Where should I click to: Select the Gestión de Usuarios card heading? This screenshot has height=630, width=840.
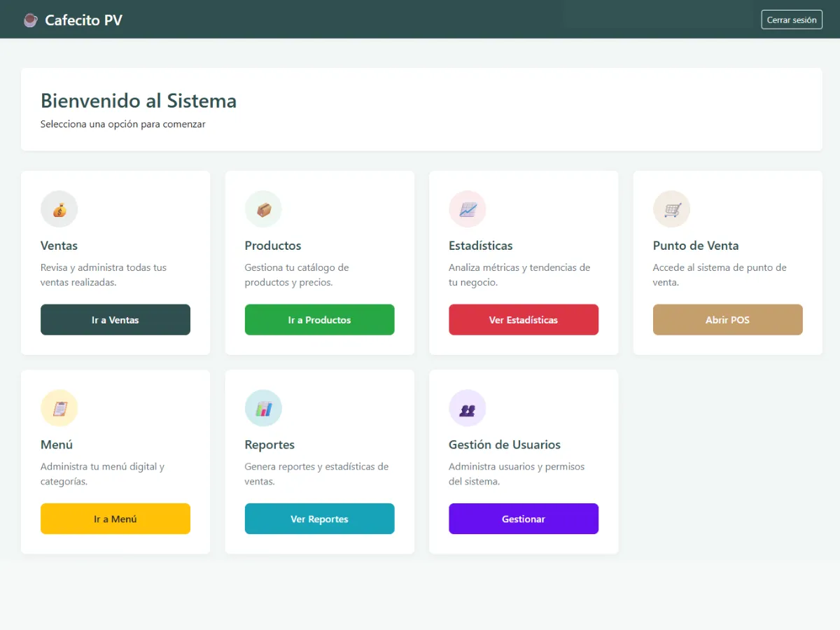click(x=504, y=444)
